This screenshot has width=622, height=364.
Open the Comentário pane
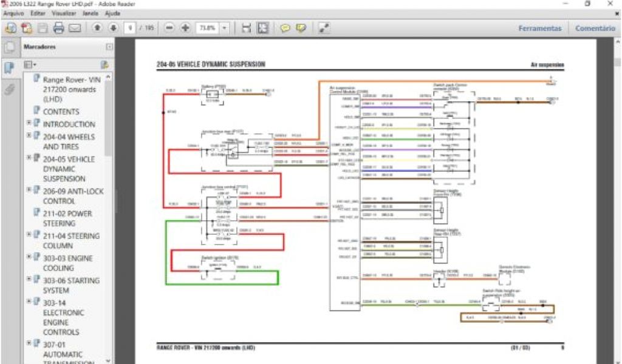pyautogui.click(x=595, y=28)
